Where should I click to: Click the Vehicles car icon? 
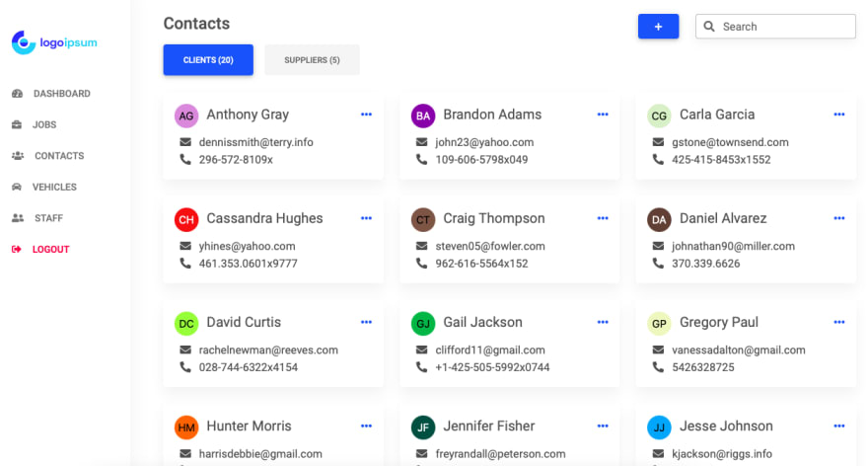click(17, 187)
